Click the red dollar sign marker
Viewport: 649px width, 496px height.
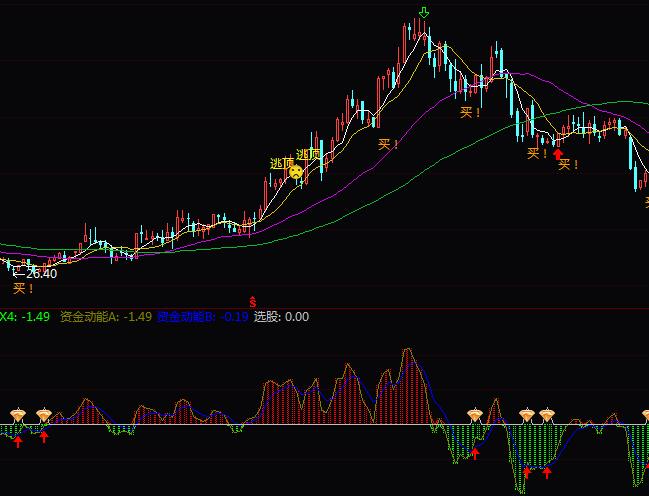pos(253,300)
